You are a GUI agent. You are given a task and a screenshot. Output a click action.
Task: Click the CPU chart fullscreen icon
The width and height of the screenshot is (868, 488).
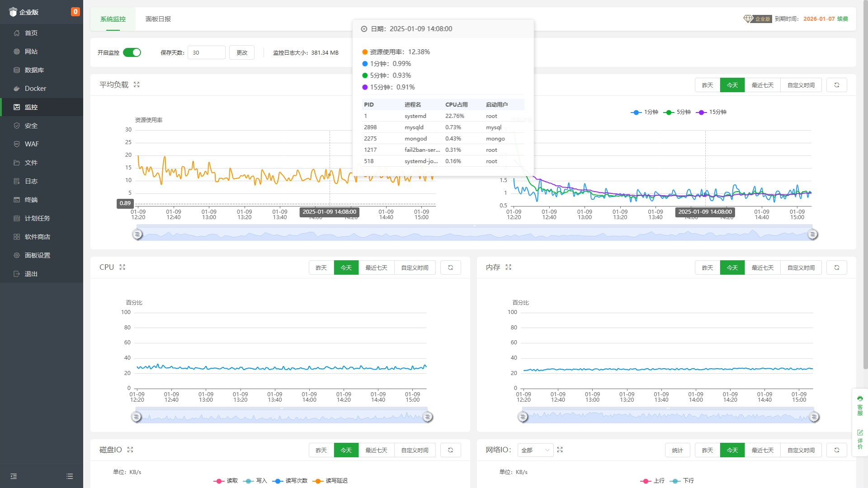click(x=122, y=267)
